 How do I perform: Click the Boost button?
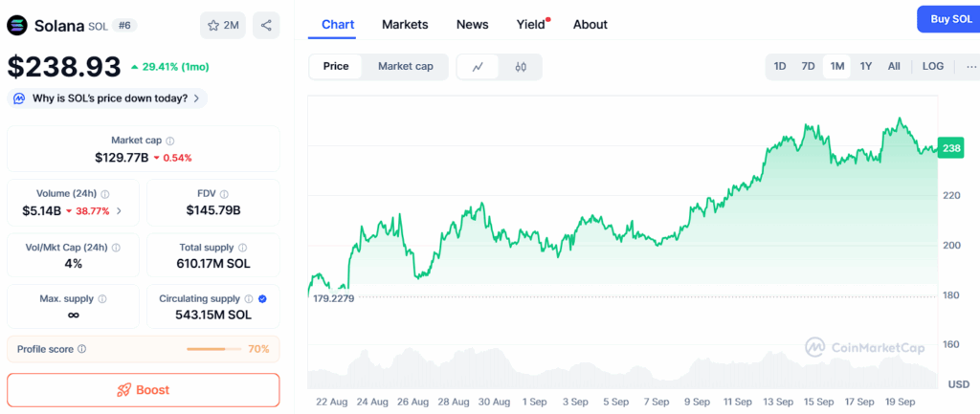coord(143,390)
